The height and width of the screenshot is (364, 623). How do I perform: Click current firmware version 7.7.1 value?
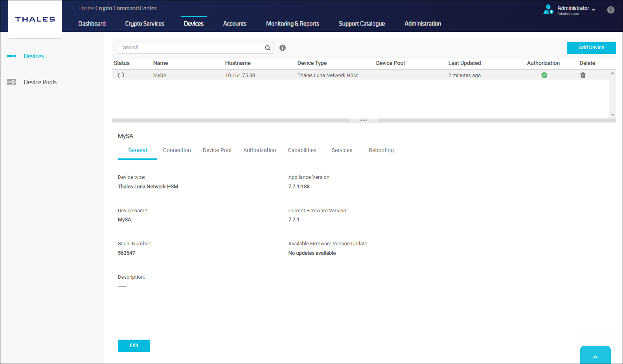294,220
